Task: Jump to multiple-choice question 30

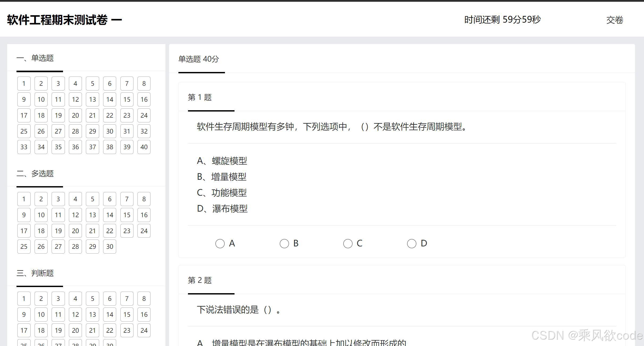Action: point(110,246)
